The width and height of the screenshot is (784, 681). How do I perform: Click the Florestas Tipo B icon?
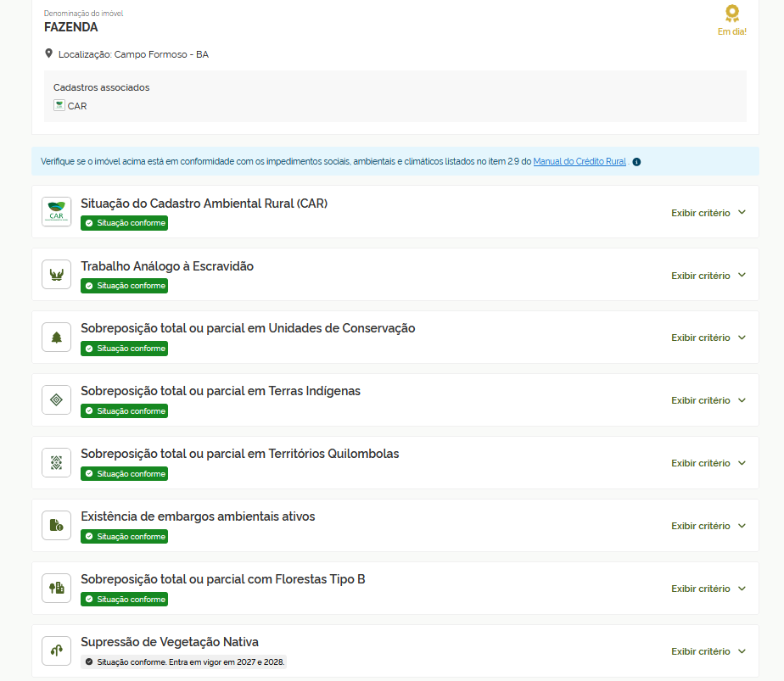tap(57, 588)
